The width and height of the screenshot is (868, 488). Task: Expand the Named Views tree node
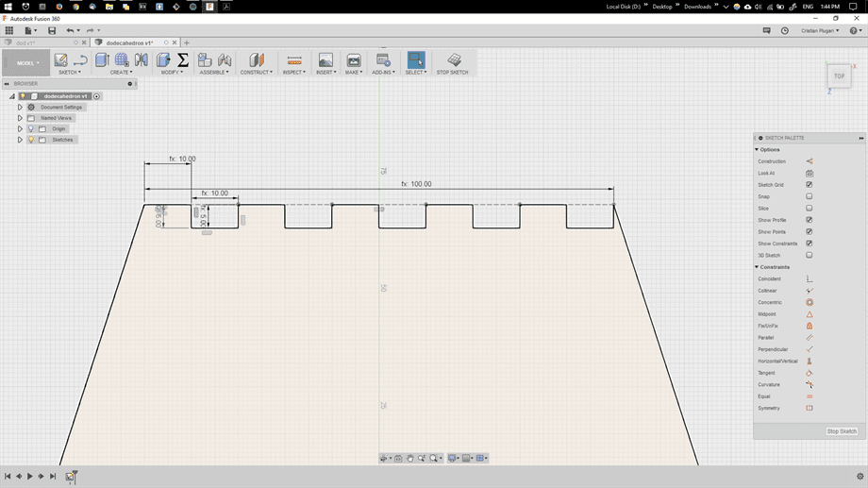(20, 118)
